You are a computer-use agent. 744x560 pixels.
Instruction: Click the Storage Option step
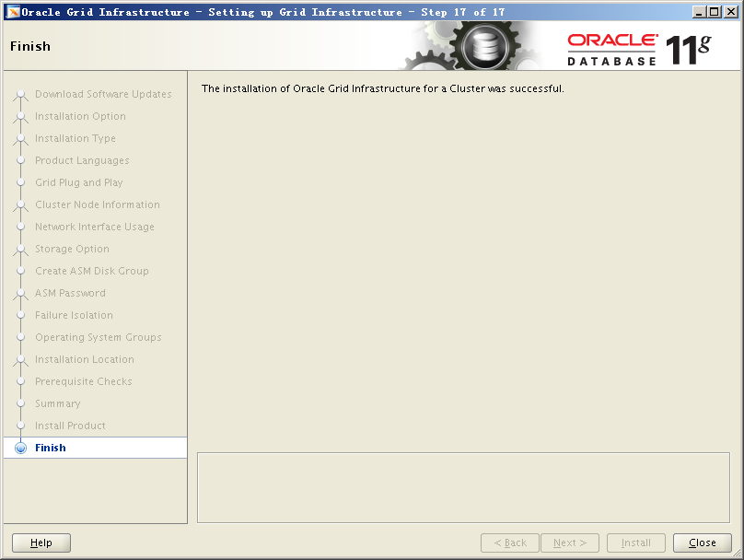72,249
